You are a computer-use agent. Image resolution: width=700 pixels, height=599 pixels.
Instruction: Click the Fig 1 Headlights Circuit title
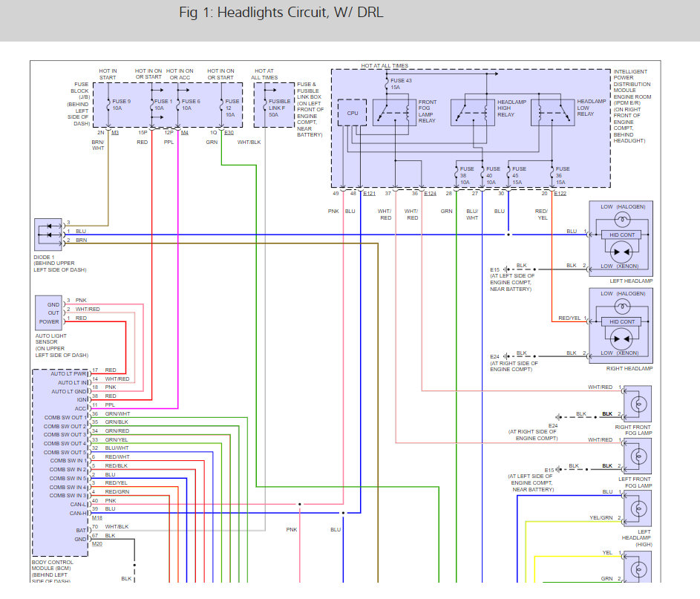pos(281,13)
